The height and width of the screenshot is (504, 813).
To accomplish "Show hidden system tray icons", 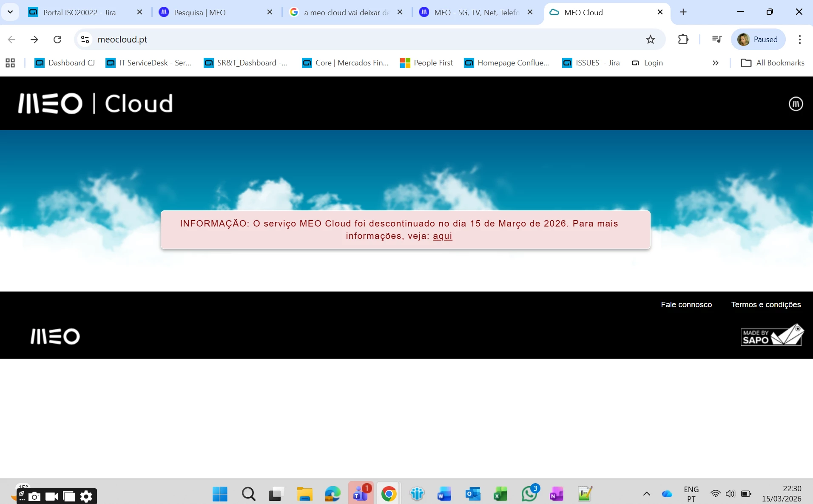I will (x=646, y=494).
